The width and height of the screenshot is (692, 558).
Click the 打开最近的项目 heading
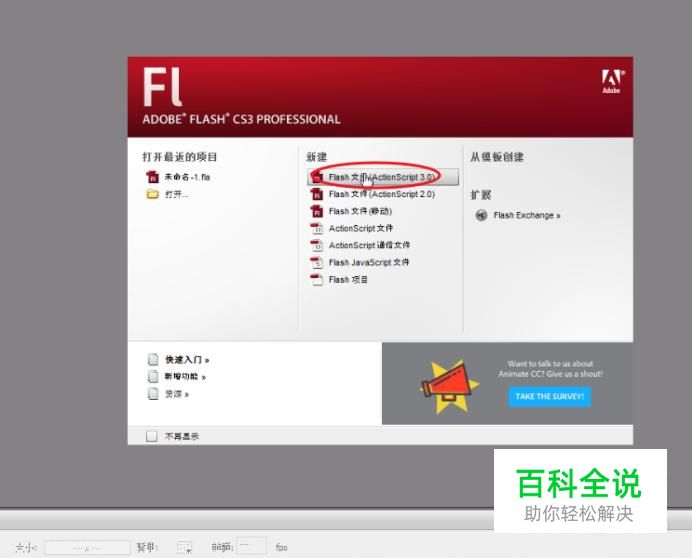(x=180, y=157)
